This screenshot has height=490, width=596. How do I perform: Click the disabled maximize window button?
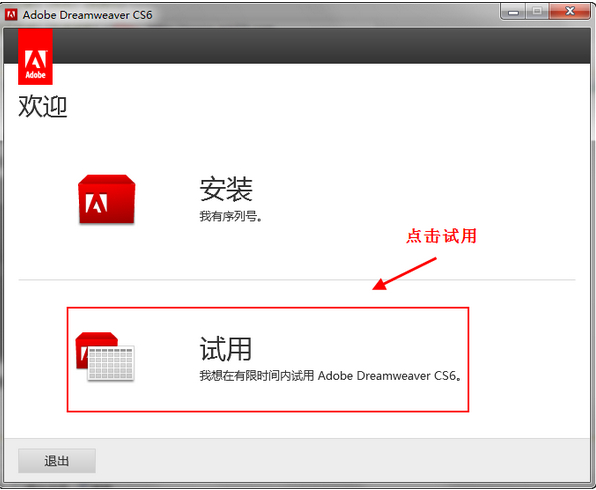pyautogui.click(x=537, y=11)
